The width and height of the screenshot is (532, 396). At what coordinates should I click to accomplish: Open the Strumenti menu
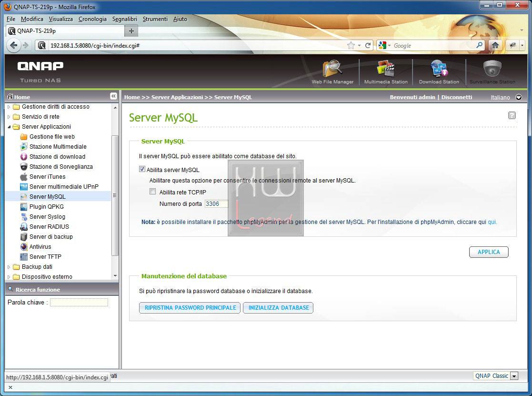pyautogui.click(x=155, y=19)
